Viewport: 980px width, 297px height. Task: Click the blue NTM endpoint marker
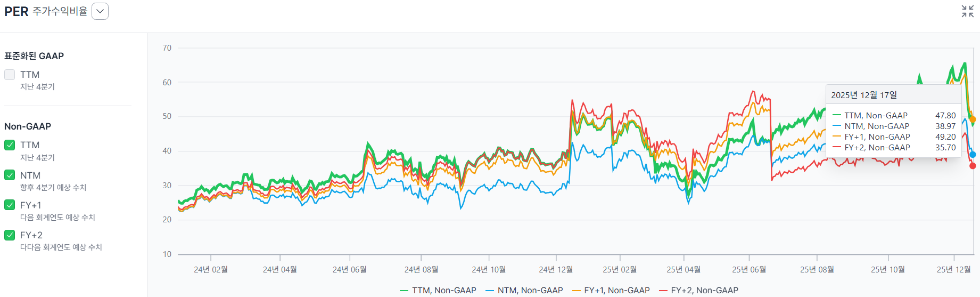pyautogui.click(x=973, y=155)
